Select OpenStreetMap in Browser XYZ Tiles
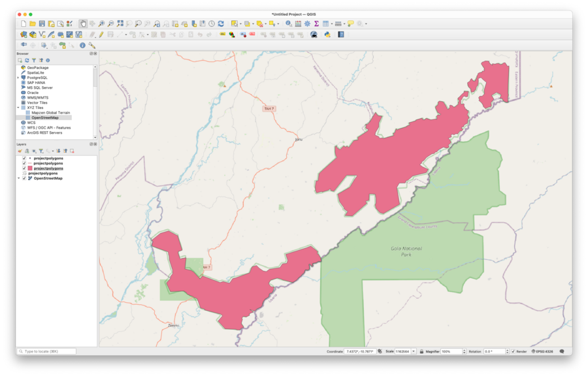 tap(45, 117)
